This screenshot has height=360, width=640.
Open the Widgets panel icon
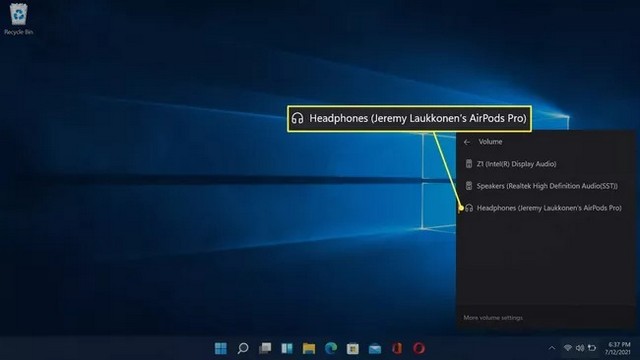287,348
